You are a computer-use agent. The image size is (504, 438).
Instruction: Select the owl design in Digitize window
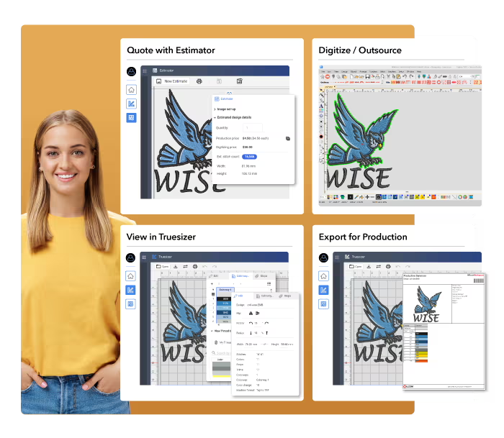[x=362, y=130]
